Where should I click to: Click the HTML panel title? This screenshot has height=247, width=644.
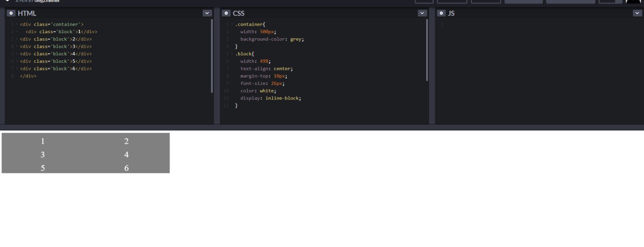pos(27,13)
